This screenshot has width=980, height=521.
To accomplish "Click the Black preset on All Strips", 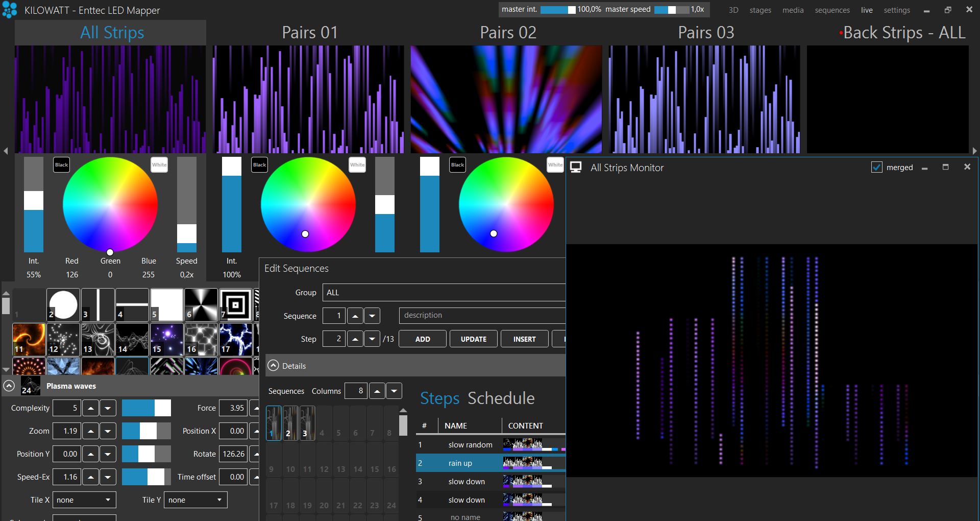I will coord(61,164).
